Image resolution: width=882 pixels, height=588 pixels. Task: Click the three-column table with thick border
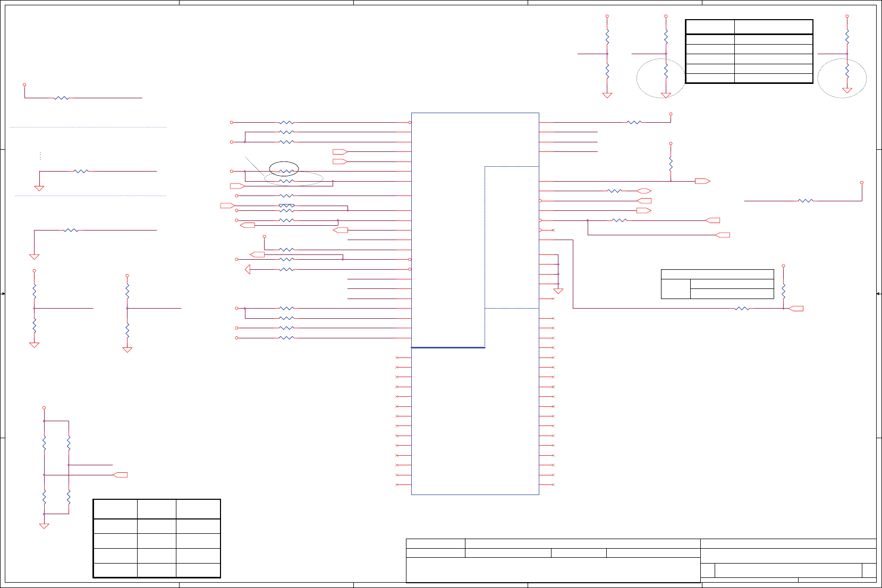pyautogui.click(x=157, y=538)
